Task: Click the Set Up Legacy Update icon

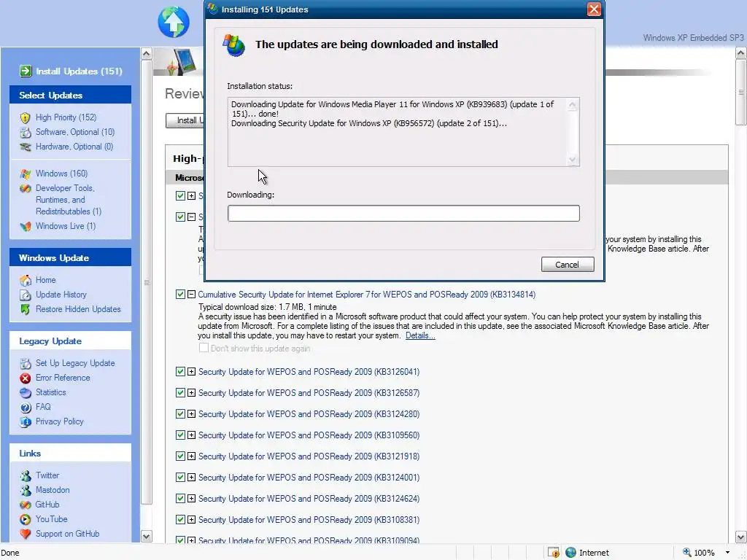Action: (26, 363)
